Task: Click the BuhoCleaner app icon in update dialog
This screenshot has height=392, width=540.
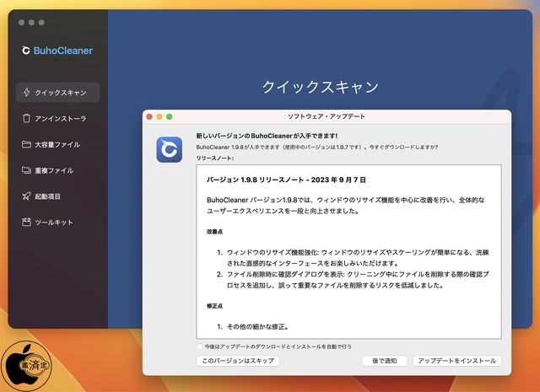Action: 169,149
